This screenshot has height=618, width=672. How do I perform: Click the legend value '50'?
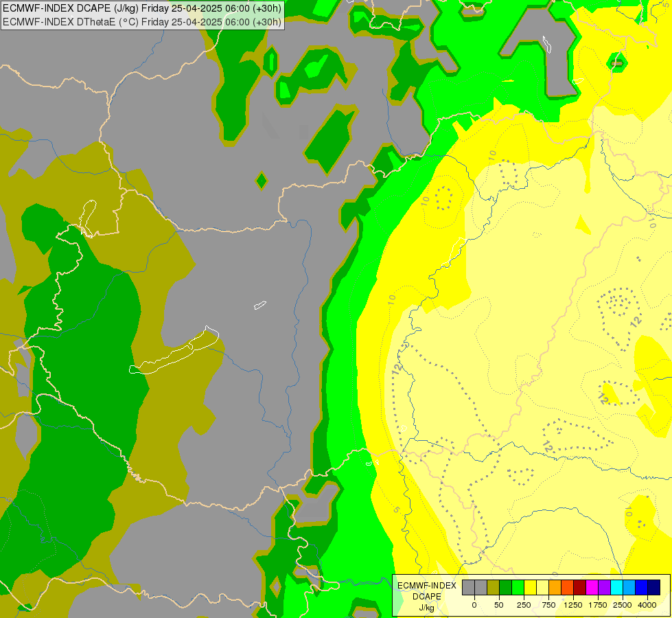click(499, 605)
